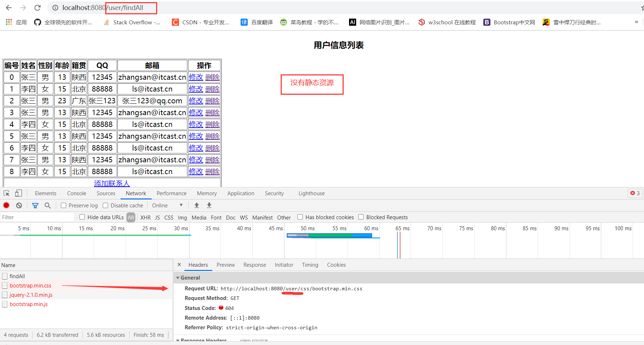This screenshot has height=345, width=644.
Task: Enable the Preserve log checkbox
Action: tap(63, 206)
